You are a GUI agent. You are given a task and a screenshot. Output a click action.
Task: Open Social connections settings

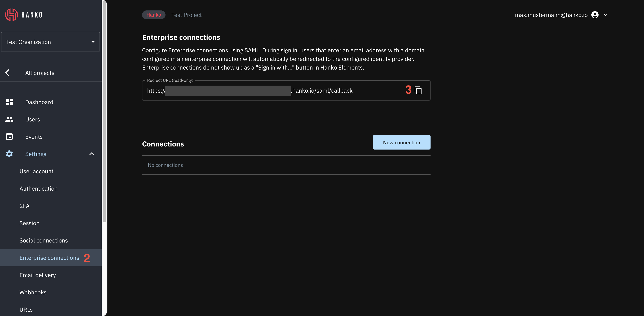tap(43, 240)
